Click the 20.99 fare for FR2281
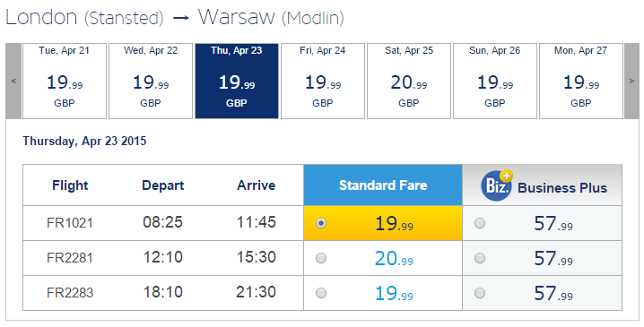 tap(394, 259)
